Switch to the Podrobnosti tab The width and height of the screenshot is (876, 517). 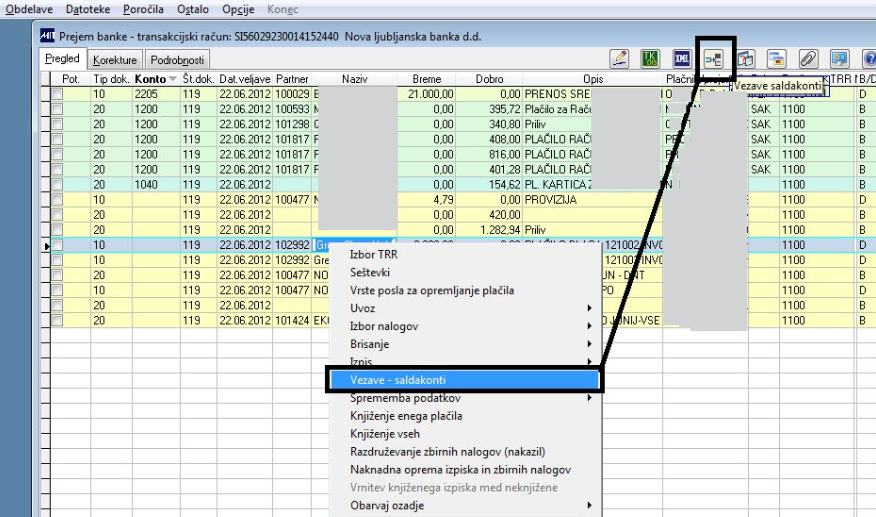(177, 60)
